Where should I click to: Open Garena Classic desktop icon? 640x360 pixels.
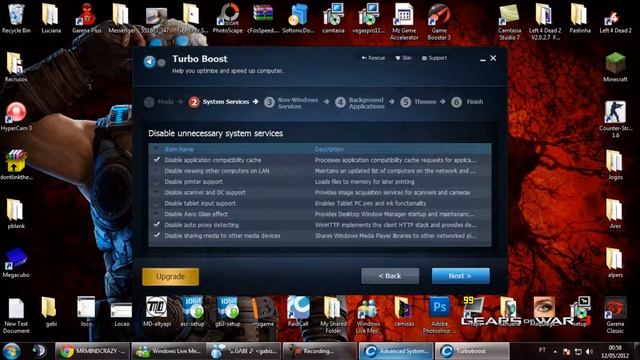(x=615, y=316)
